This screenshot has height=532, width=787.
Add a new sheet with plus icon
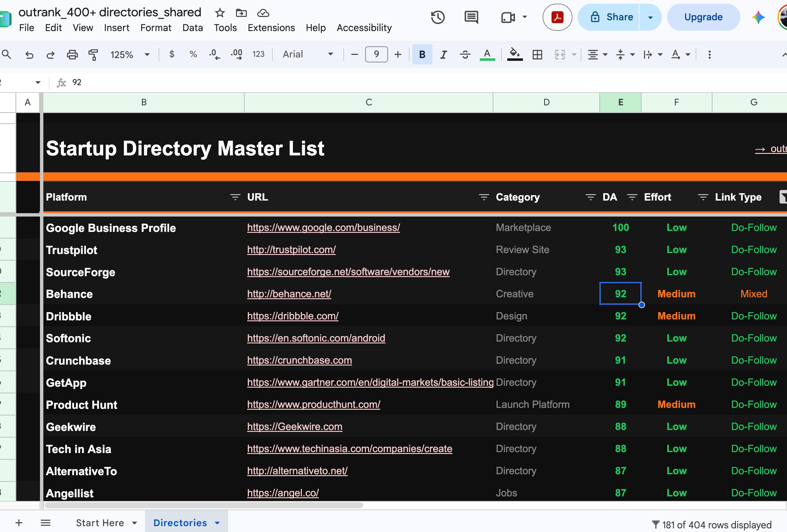(x=19, y=523)
